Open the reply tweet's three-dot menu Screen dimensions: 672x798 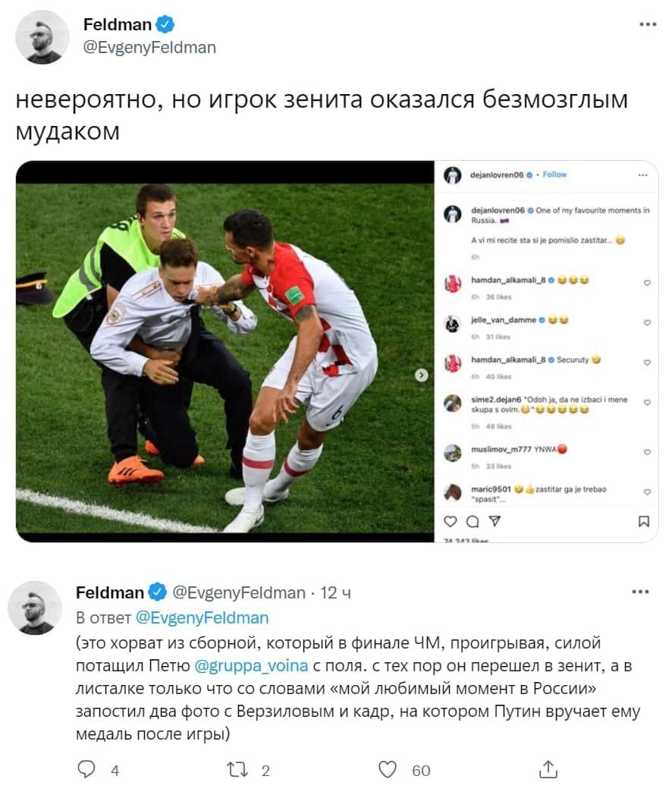pos(640,592)
